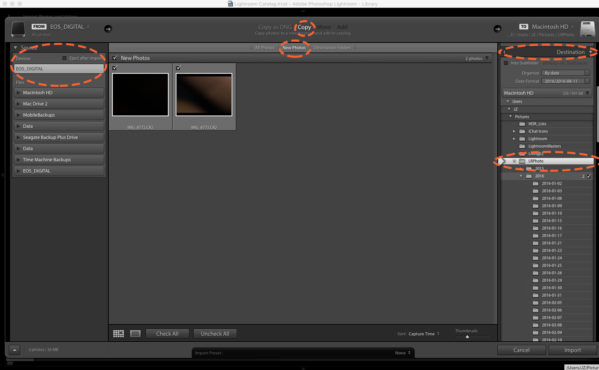This screenshot has height=370, width=599.
Task: Click the minimize import dialog arrow button
Action: pos(14,350)
